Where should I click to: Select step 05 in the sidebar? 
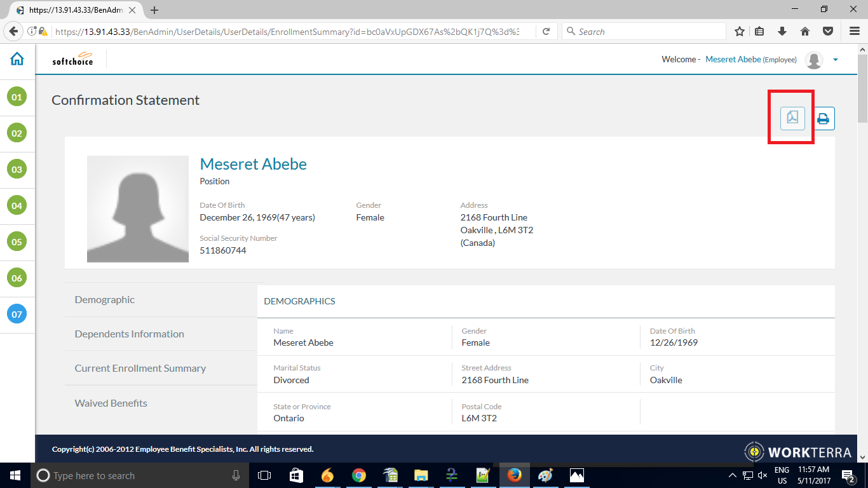(17, 242)
